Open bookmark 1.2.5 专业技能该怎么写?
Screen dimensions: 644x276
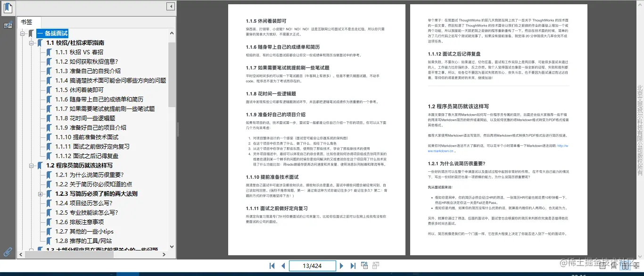(x=86, y=213)
